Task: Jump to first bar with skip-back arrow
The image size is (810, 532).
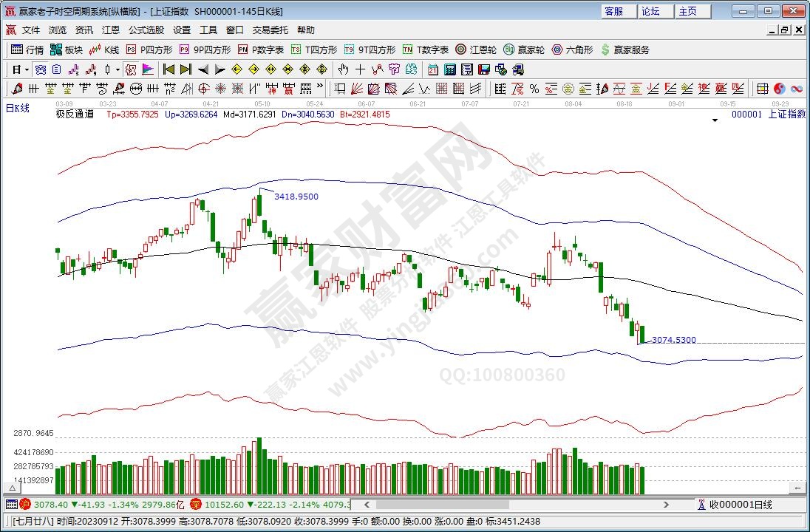Action: pyautogui.click(x=169, y=69)
